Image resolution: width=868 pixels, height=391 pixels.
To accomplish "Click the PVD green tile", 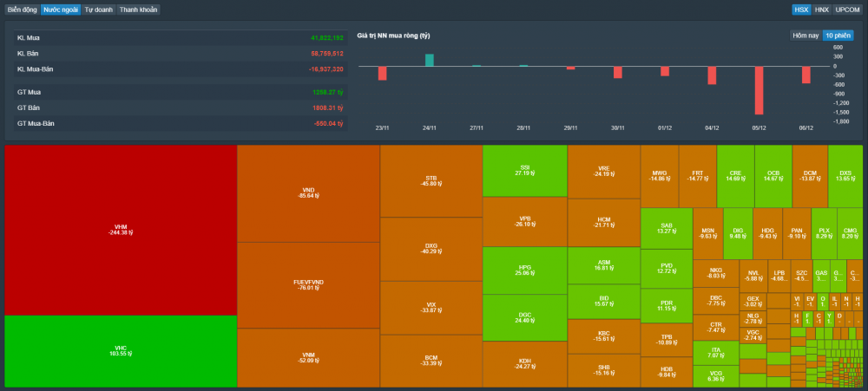I will [667, 269].
